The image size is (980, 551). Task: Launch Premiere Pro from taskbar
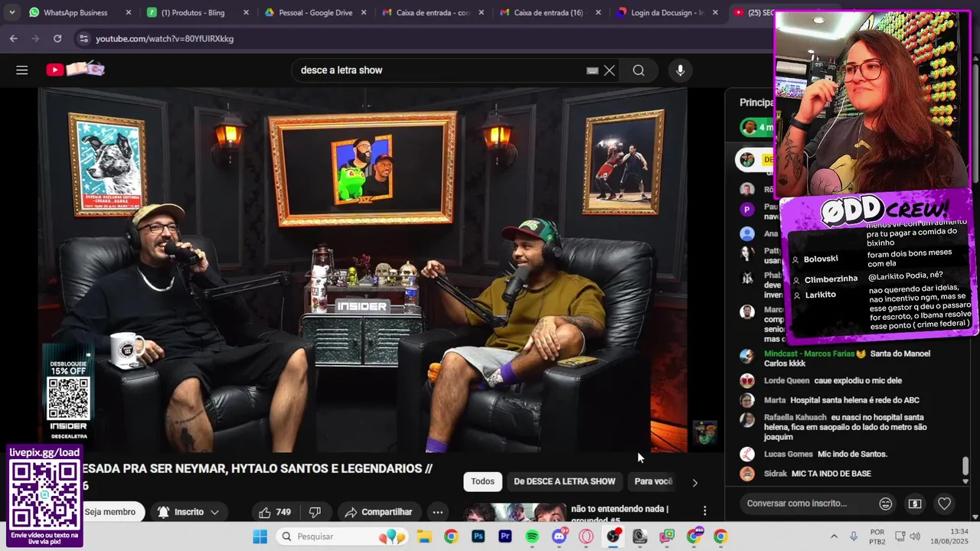pyautogui.click(x=505, y=536)
